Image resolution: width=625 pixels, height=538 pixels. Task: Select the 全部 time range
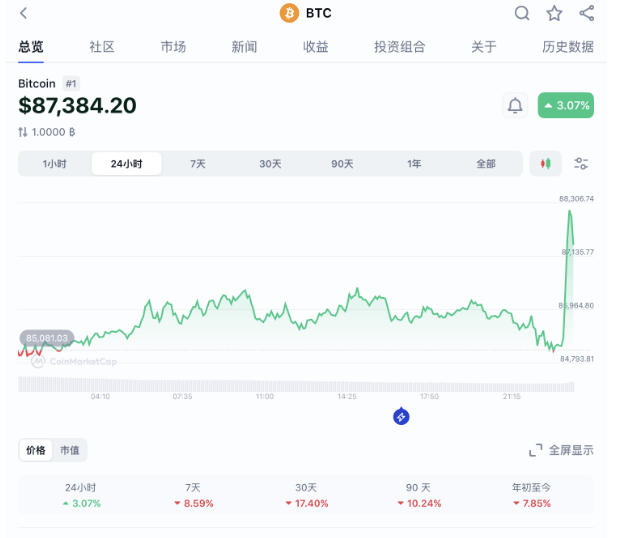click(x=486, y=164)
